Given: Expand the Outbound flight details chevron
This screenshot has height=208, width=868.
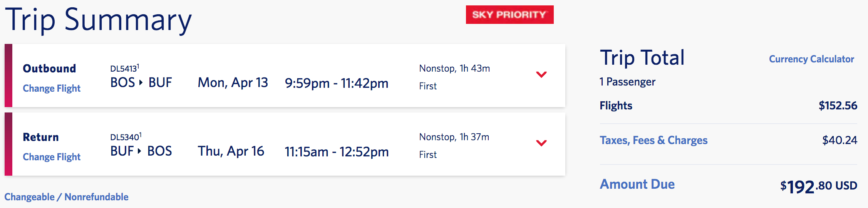Looking at the screenshot, I should 541,75.
